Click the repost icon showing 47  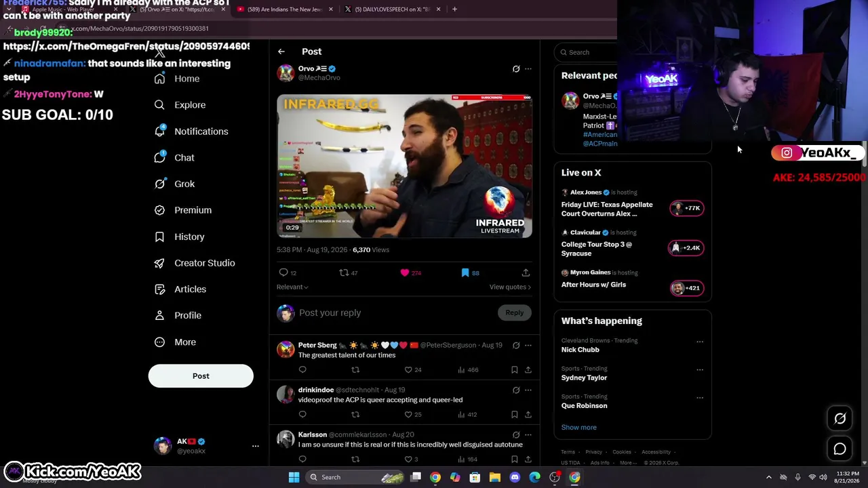[x=344, y=272]
